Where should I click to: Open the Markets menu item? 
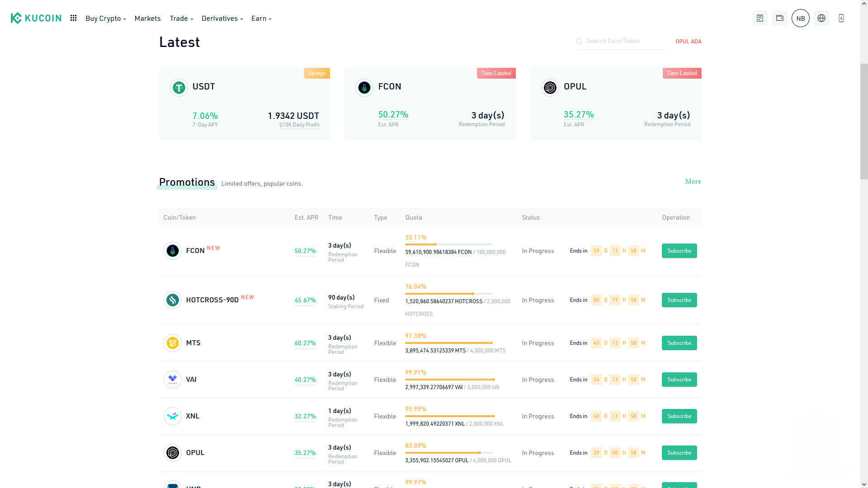point(147,19)
